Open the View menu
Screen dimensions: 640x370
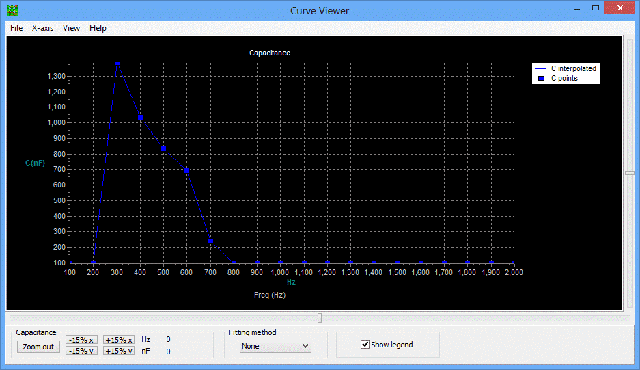coord(71,28)
